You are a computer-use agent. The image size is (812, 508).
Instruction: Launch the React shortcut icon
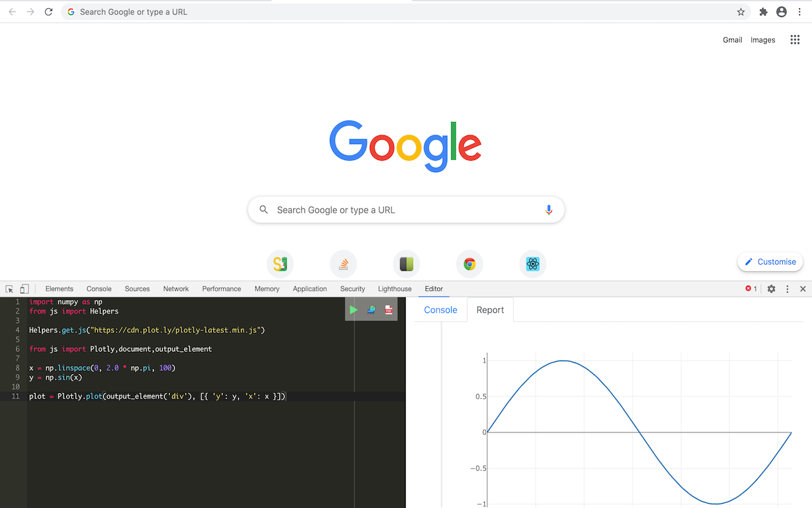[532, 264]
